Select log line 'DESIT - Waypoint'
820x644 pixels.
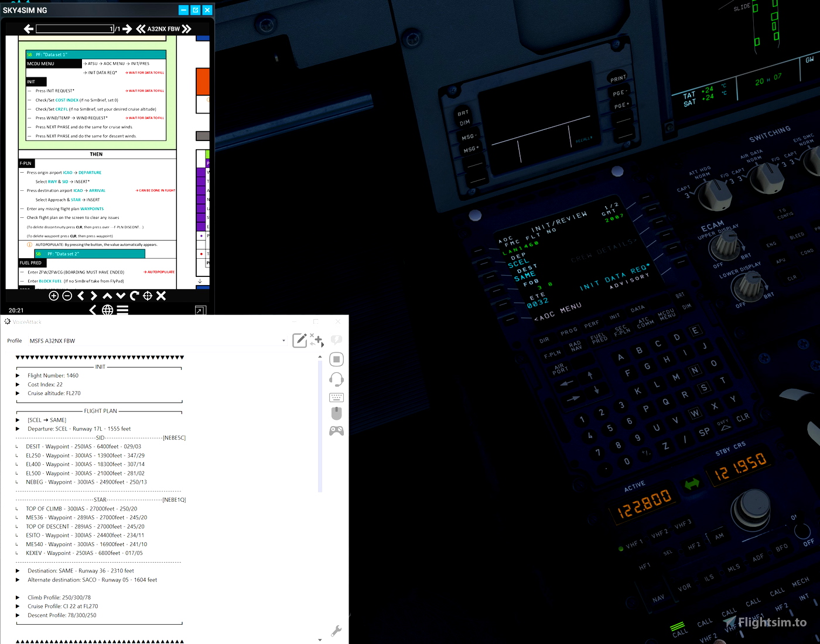coord(83,447)
